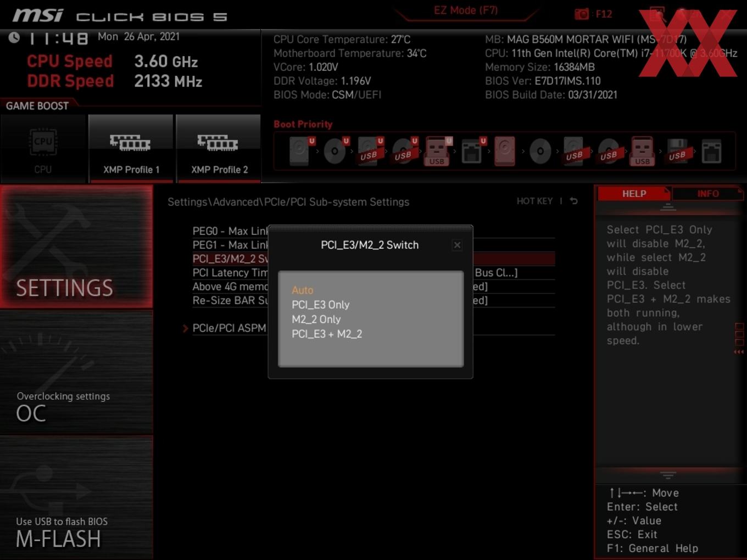Click the BIOS Ver: E7D17IMS.110 text
The height and width of the screenshot is (560, 747).
543,81
